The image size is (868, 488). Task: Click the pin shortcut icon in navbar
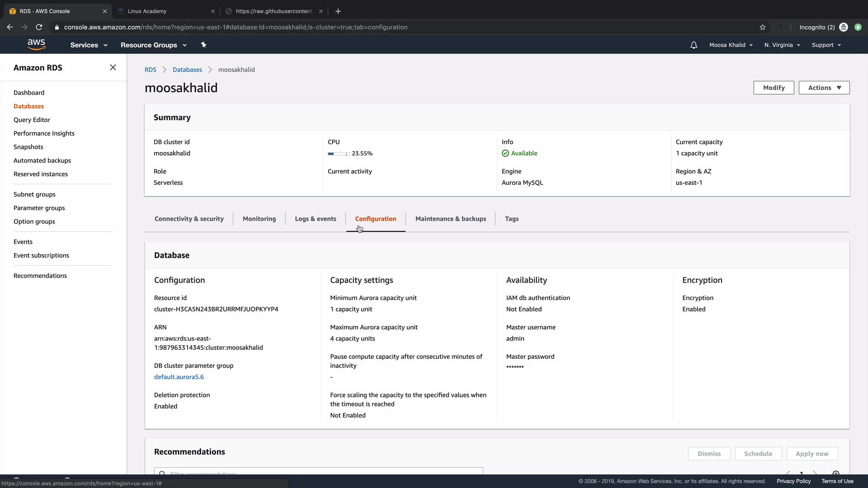(x=203, y=45)
